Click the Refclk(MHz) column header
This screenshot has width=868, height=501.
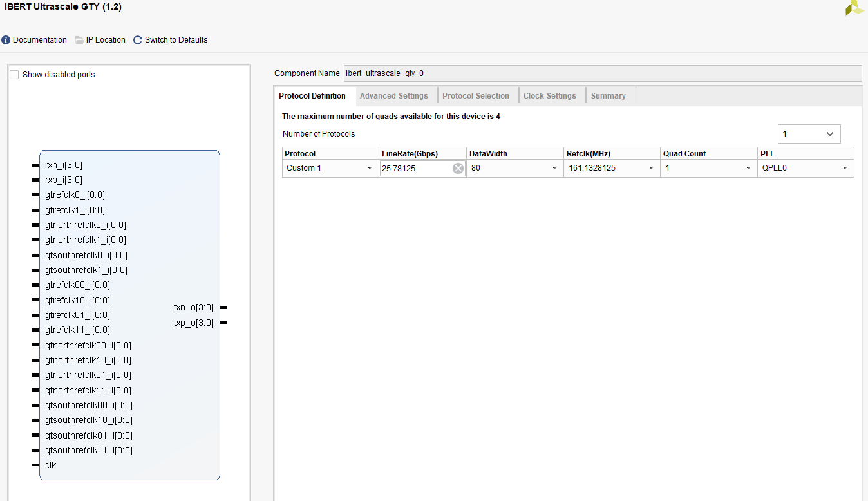(x=612, y=154)
